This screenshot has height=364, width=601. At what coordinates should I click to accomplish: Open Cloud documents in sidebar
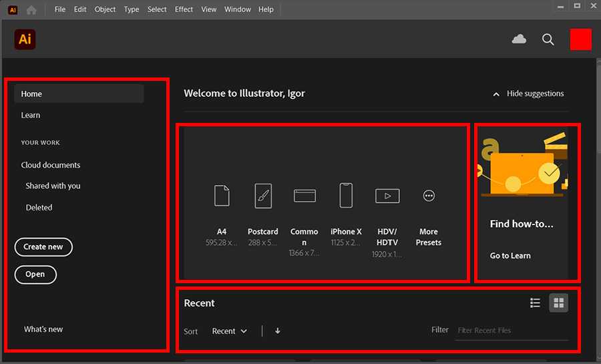(51, 165)
